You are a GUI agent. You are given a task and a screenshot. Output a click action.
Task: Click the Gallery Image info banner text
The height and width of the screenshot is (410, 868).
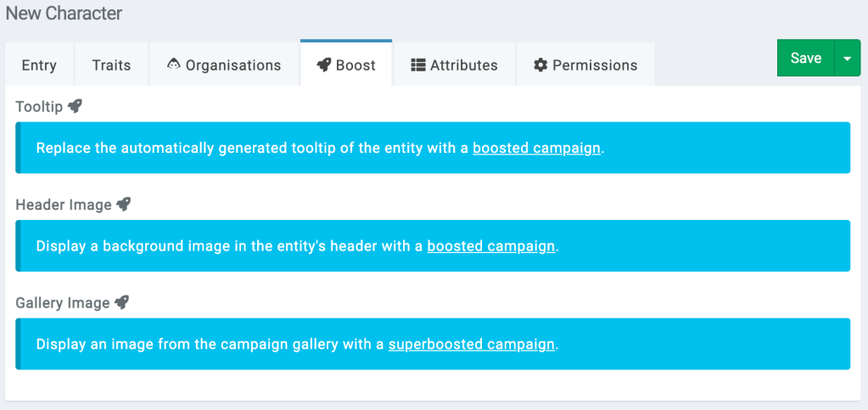click(x=212, y=345)
